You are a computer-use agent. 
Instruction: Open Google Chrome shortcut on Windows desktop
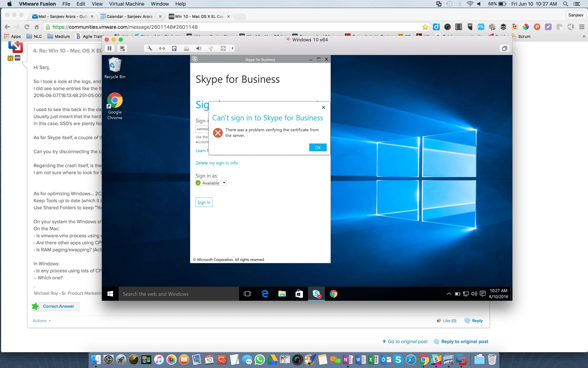[115, 106]
